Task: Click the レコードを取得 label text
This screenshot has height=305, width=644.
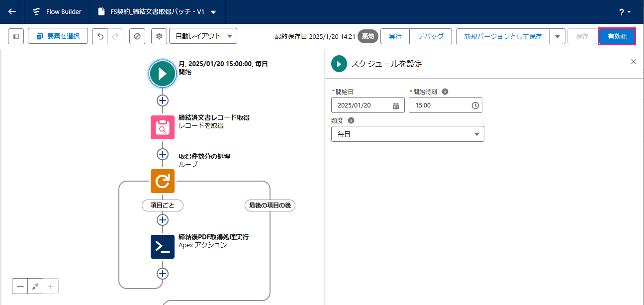Action: pyautogui.click(x=201, y=125)
